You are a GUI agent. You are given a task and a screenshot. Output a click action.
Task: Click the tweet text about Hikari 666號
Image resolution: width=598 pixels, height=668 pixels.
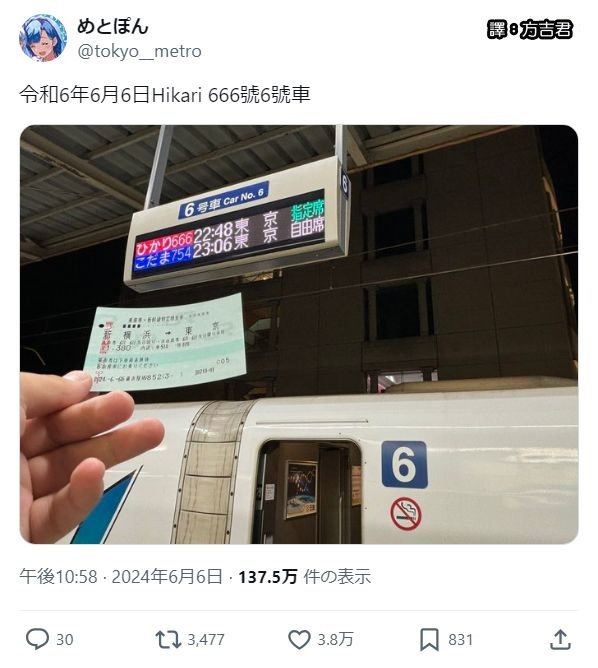165,95
